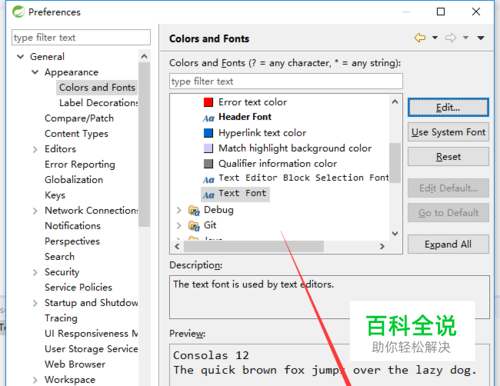500x386 pixels.
Task: Click the Go to Default button
Action: pyautogui.click(x=448, y=213)
